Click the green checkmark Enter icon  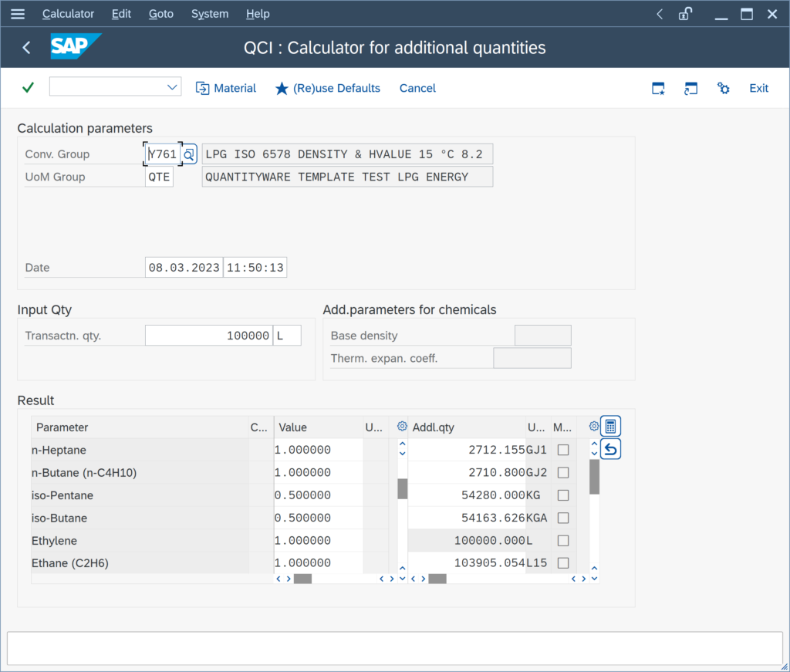coord(29,88)
